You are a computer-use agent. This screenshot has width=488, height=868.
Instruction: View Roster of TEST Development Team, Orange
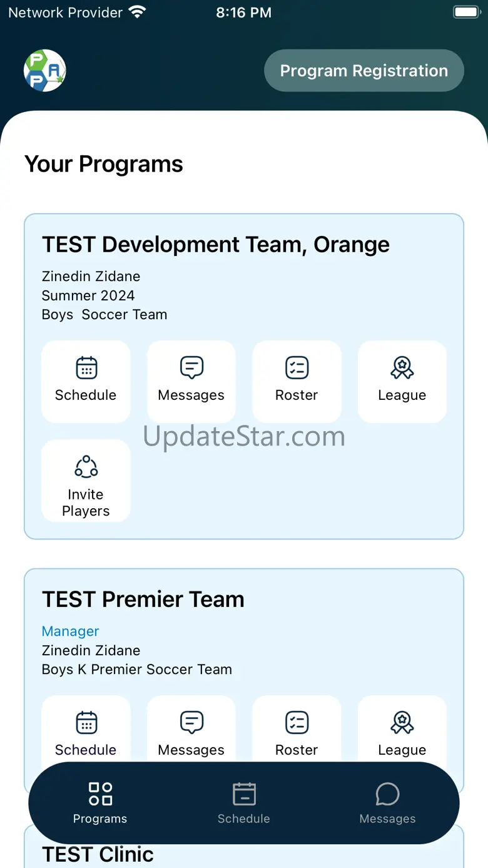297,380
